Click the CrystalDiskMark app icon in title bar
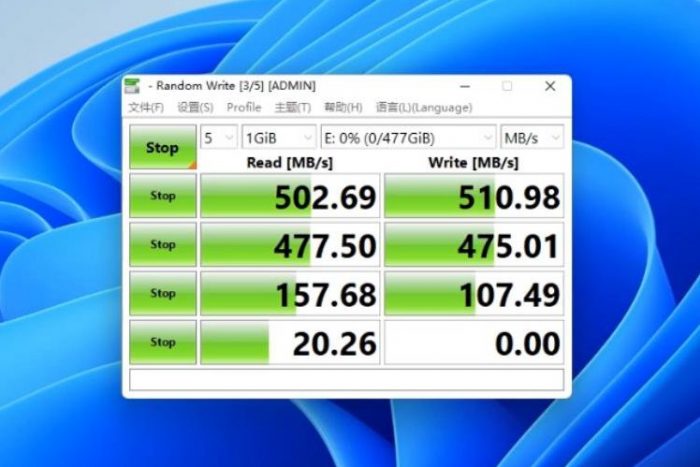Screen dimensions: 700x467 pyautogui.click(x=133, y=87)
